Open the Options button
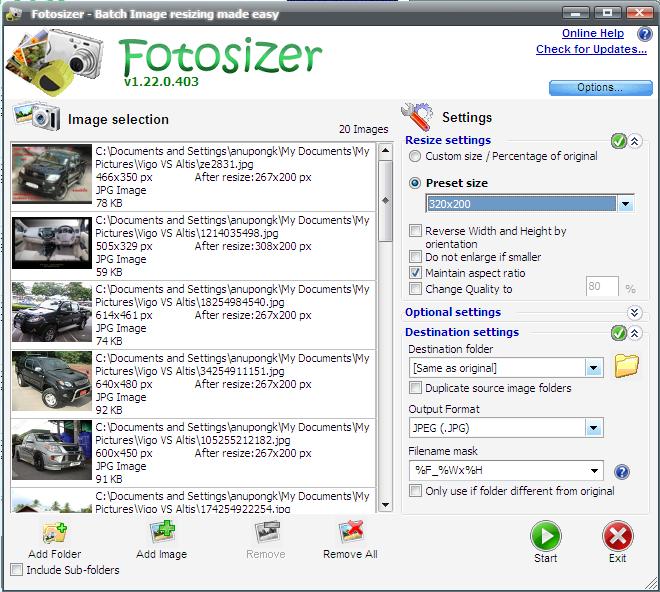660x592 pixels. coord(601,88)
